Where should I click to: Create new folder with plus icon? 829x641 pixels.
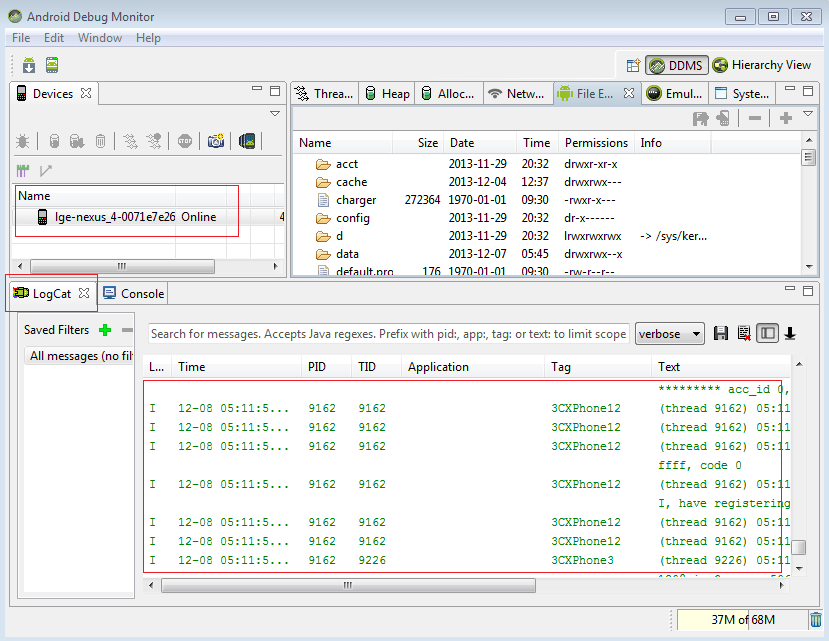[786, 118]
